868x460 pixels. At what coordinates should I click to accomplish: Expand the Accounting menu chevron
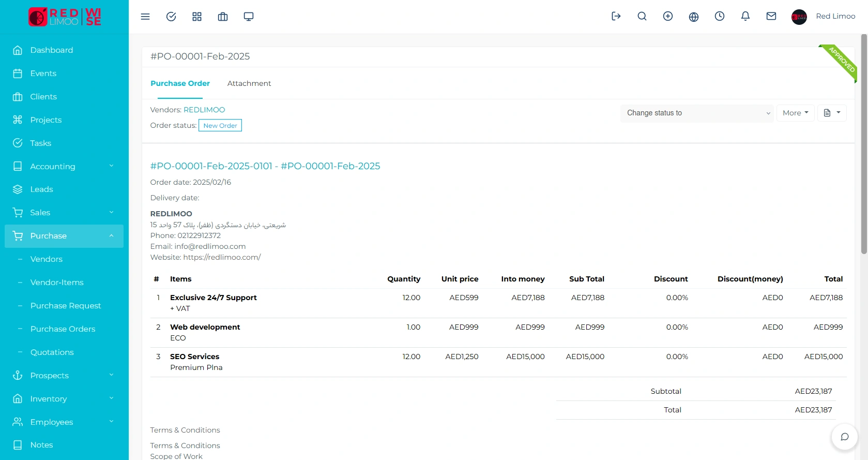coord(111,166)
